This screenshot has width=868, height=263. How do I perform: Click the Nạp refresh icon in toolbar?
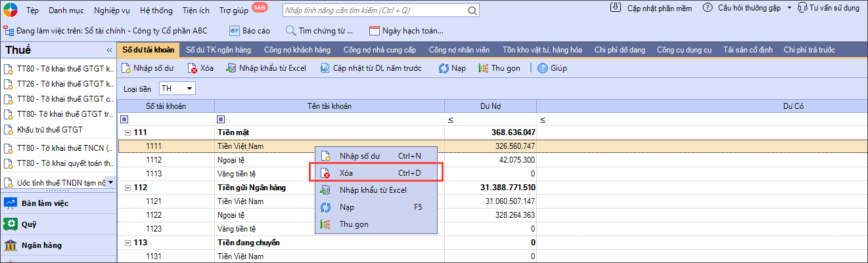tap(444, 68)
